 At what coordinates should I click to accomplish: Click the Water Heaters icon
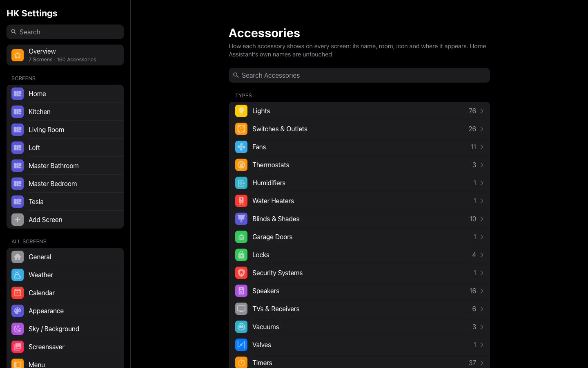point(241,201)
